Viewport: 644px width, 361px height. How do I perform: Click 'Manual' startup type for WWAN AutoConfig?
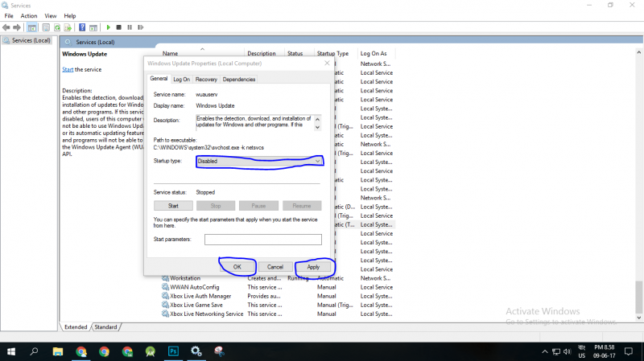327,287
